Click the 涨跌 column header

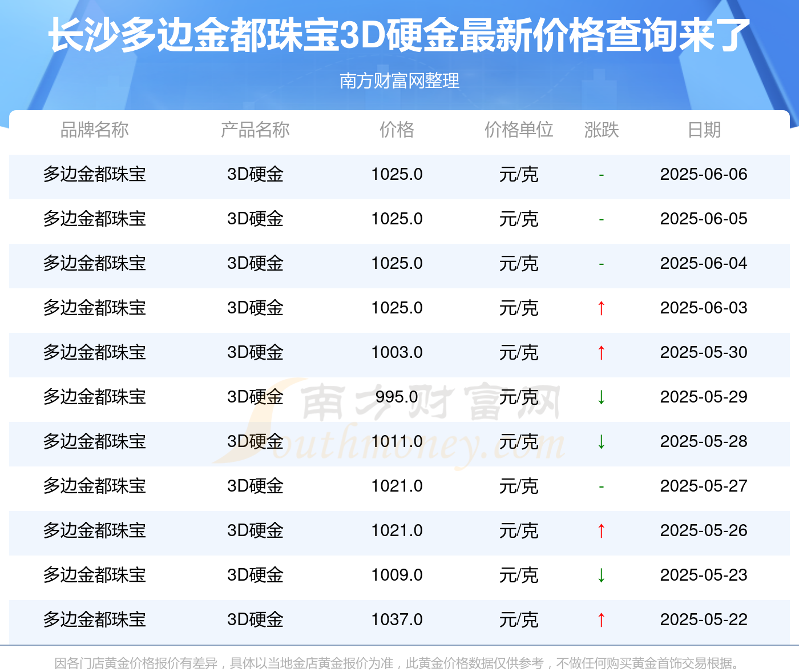tap(602, 130)
